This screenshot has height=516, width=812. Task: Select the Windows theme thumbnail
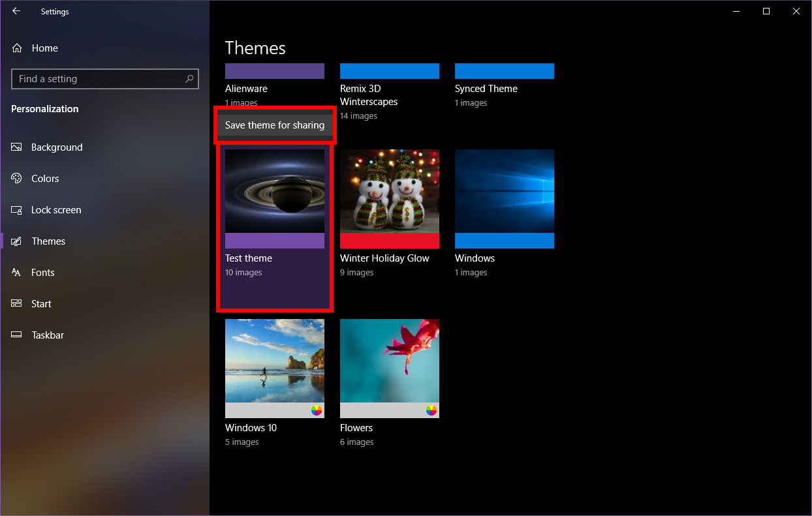505,191
